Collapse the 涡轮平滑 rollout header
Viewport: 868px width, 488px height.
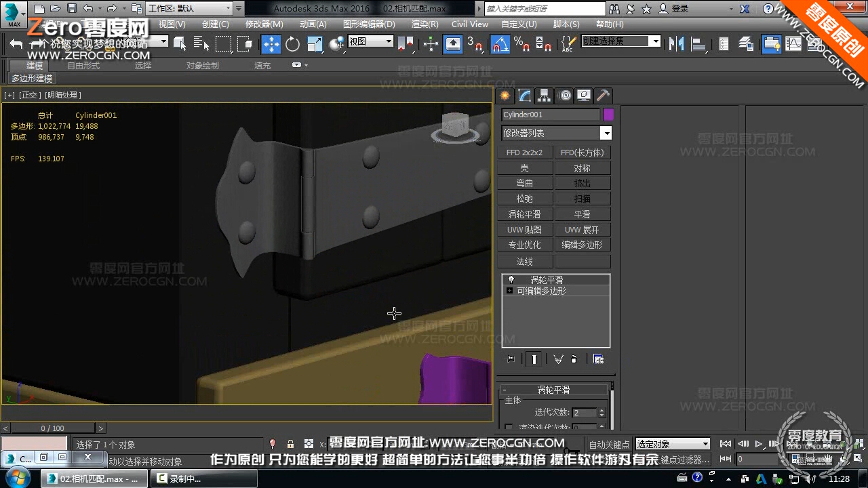[x=554, y=390]
